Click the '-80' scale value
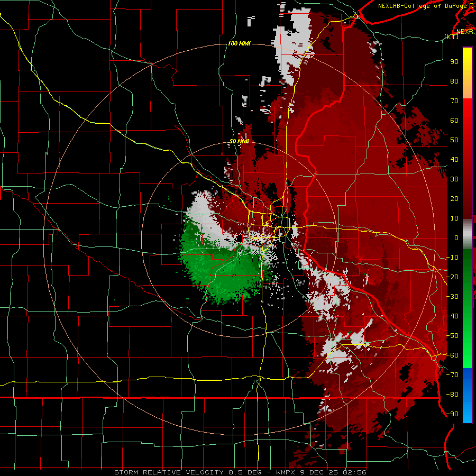This screenshot has width=476, height=476. coord(452,395)
